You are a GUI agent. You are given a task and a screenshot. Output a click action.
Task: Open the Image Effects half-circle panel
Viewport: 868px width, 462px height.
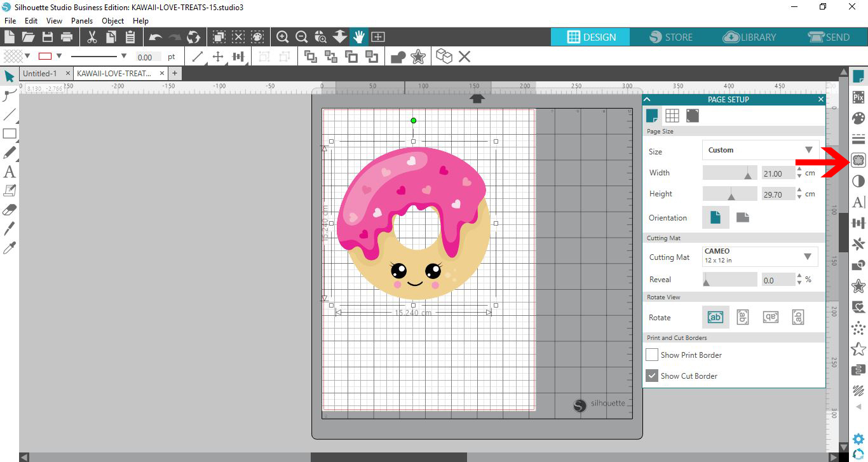click(858, 181)
